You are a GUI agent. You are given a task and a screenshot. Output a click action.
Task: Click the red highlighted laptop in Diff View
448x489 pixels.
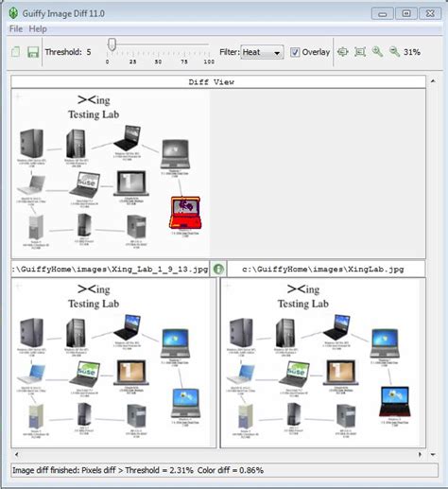point(185,213)
